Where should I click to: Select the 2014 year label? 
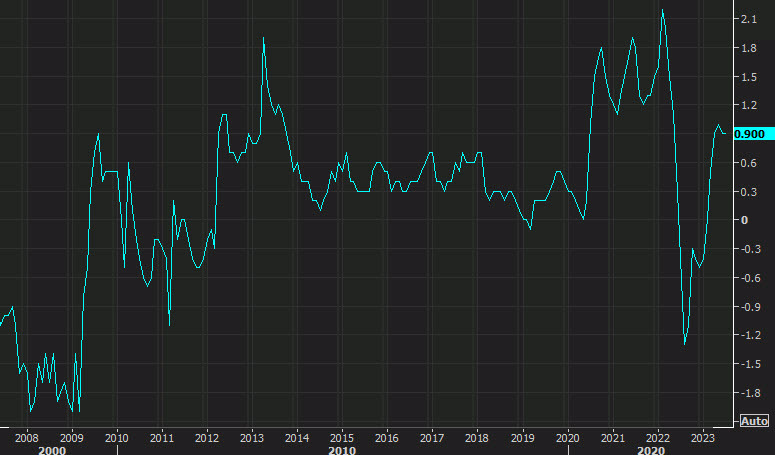pos(297,438)
